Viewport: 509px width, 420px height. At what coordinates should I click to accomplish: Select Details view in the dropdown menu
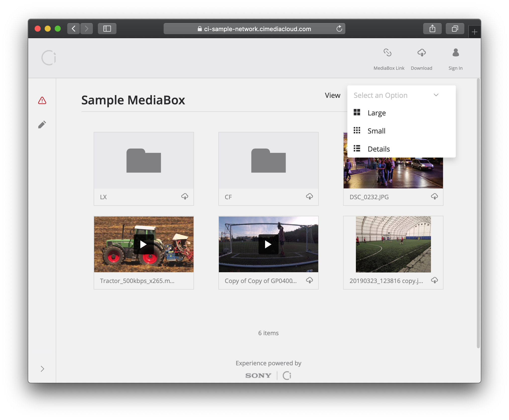(378, 149)
